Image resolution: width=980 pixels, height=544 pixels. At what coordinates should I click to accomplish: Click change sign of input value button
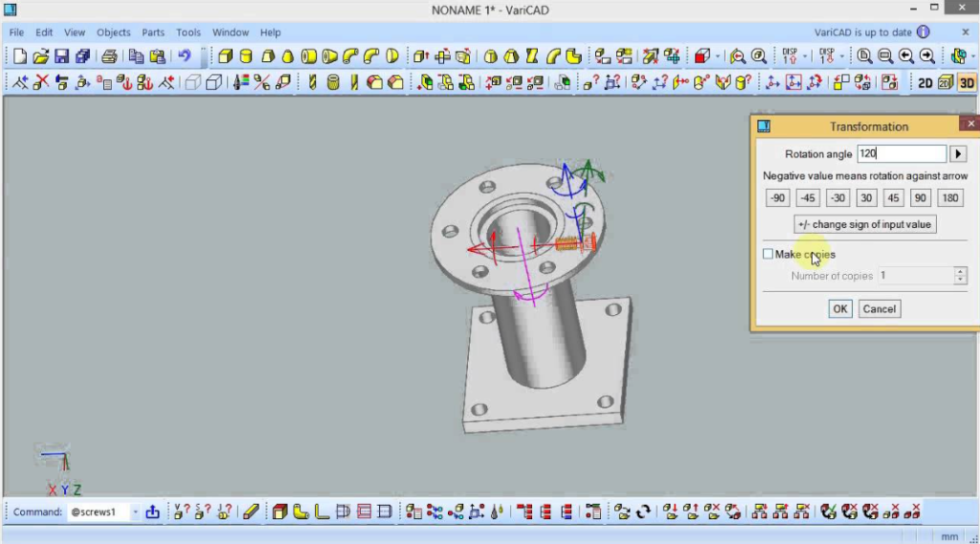point(865,224)
